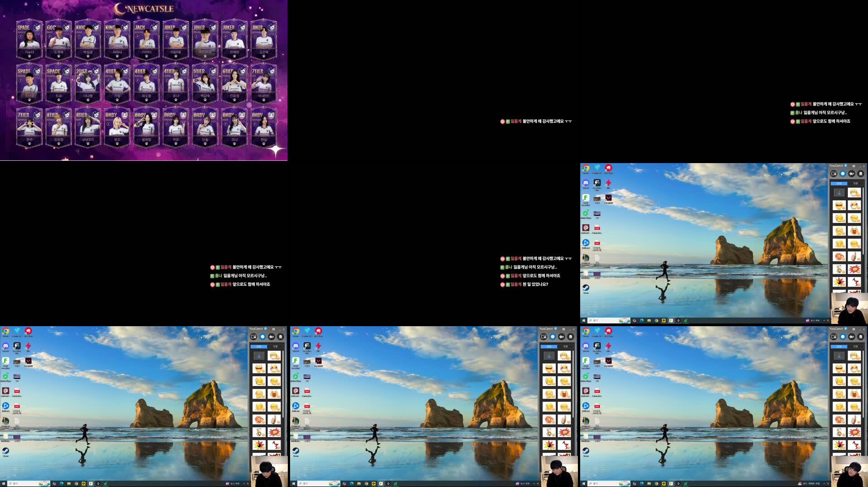
Task: Open Chrome shortcut in the bottom-center desktop feed
Action: pyautogui.click(x=296, y=332)
